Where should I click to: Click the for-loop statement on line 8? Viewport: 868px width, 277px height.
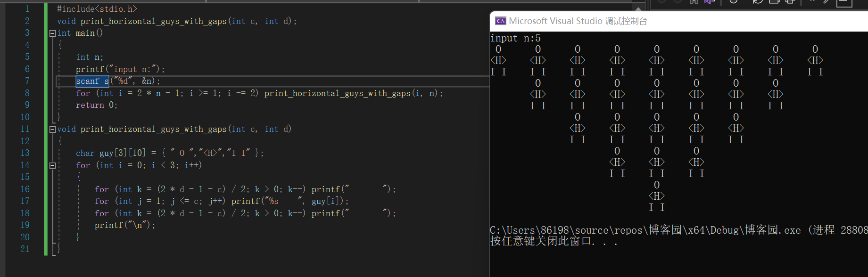coord(260,93)
